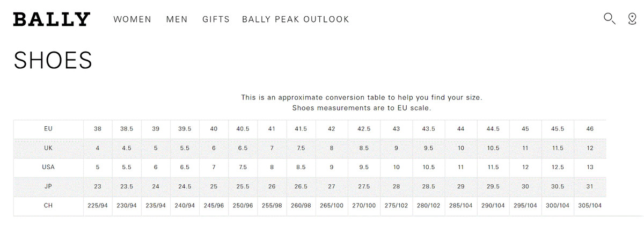Screen dimensions: 644x238
Task: Click USA size 13 cell
Action: [x=590, y=168]
